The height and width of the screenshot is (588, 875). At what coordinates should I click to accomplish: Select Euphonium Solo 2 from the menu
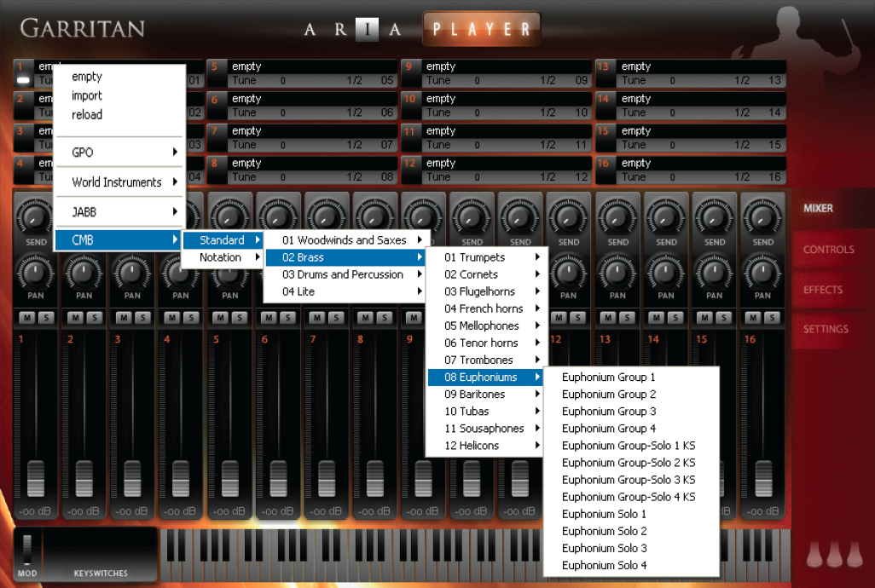(x=604, y=531)
